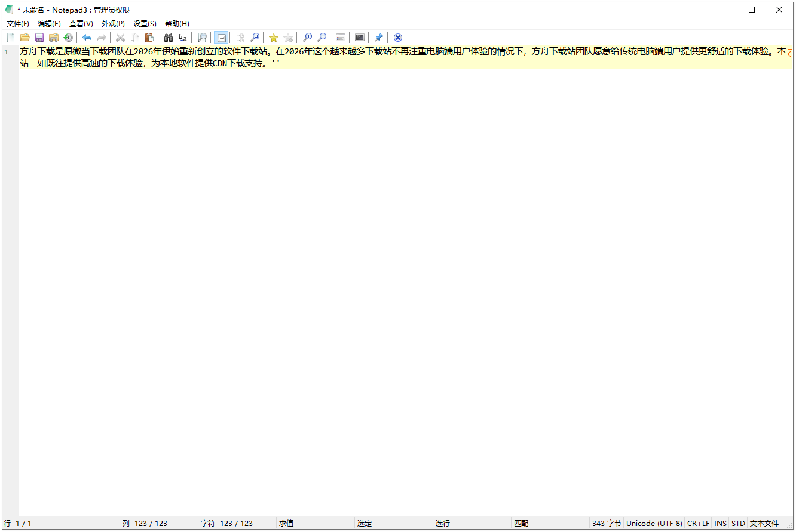Zoom out of the text
This screenshot has width=796, height=532.
coord(322,37)
